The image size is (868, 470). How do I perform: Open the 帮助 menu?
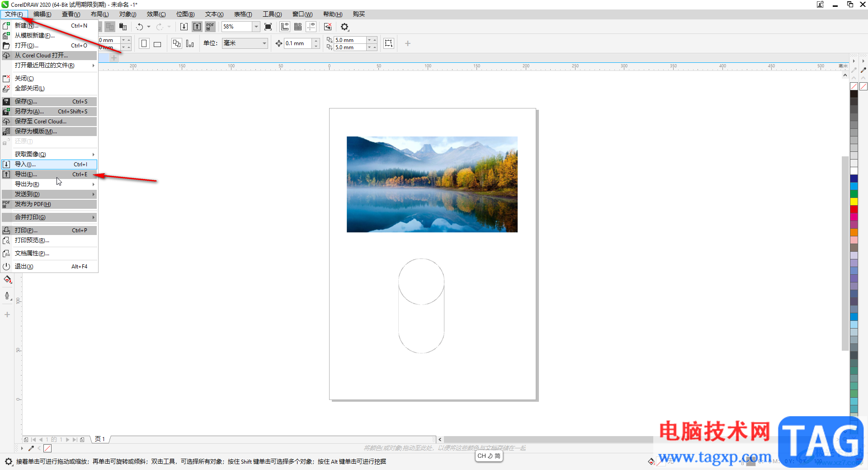click(x=333, y=14)
